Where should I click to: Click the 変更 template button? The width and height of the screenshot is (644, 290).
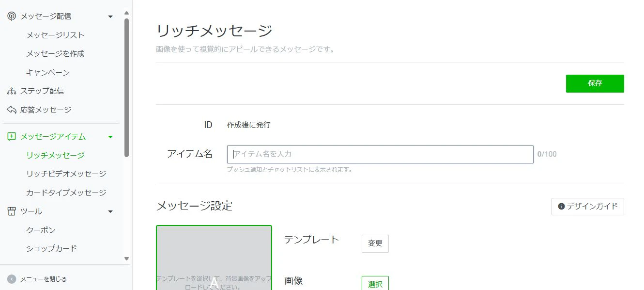tap(375, 243)
